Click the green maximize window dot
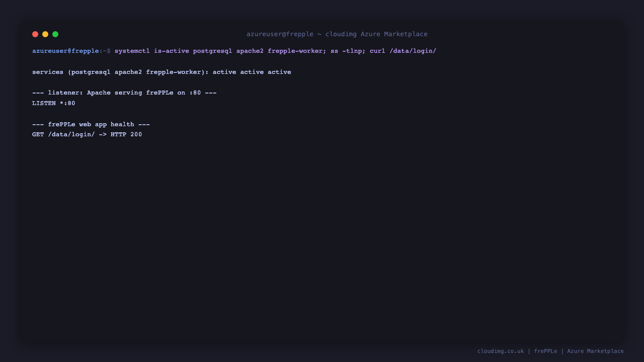This screenshot has height=362, width=644. point(55,34)
